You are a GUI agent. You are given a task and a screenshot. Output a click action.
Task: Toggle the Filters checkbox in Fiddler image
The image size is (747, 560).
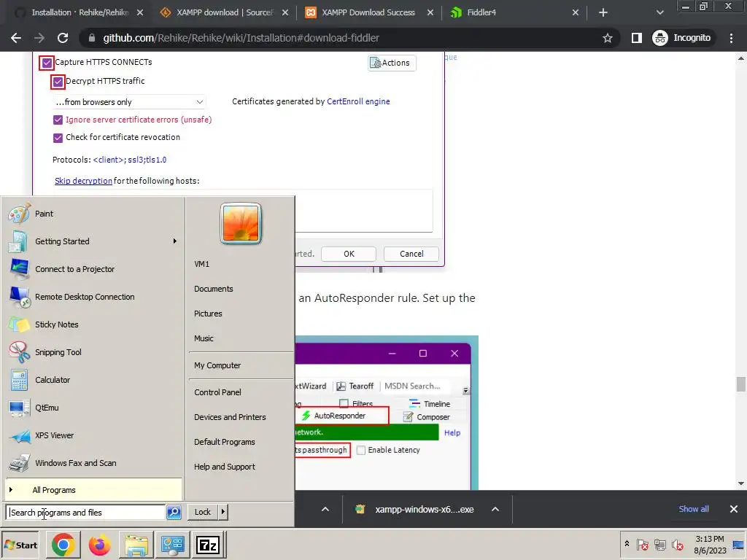(x=344, y=404)
